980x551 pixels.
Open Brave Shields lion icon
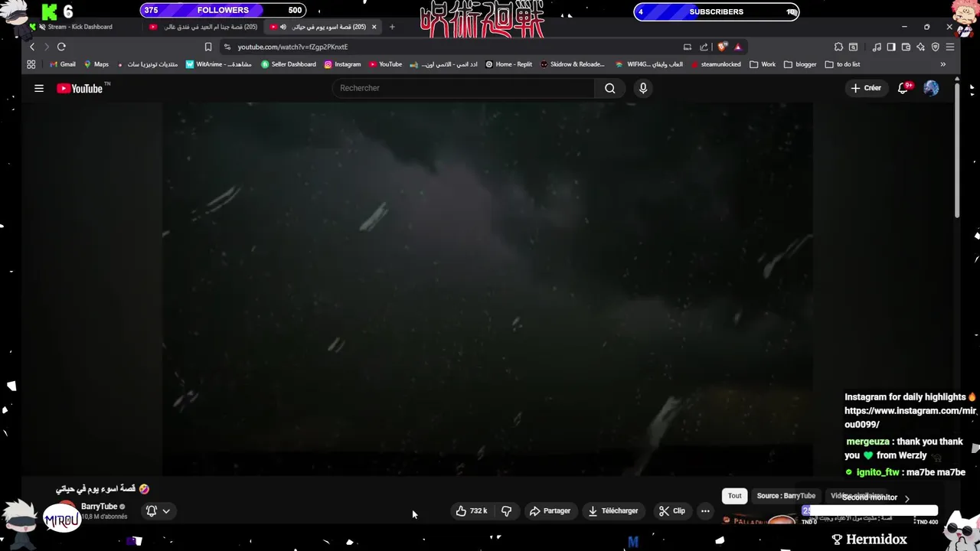[x=722, y=47]
